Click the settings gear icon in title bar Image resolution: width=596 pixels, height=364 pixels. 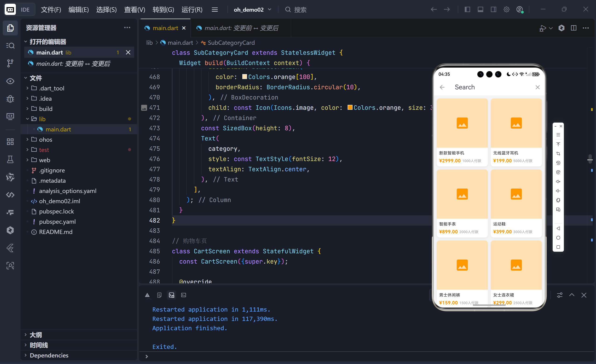coord(506,10)
